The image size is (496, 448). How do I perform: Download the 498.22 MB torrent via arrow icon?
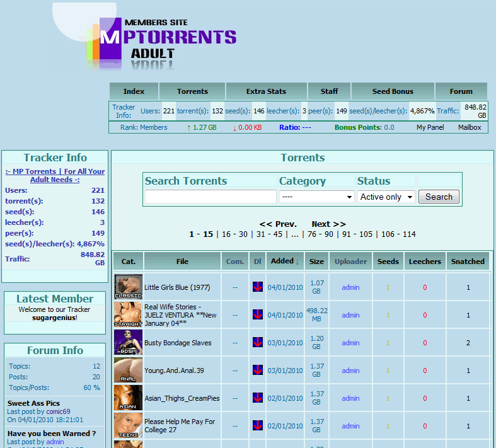point(257,314)
